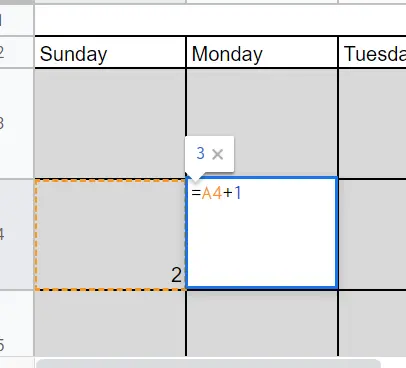Click the horizontal scrollbar at bottom

coord(208,363)
